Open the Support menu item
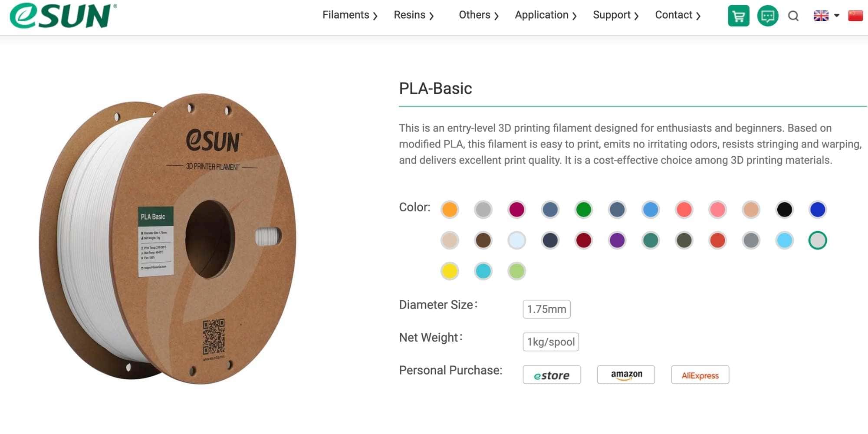Image resolution: width=868 pixels, height=434 pixels. pyautogui.click(x=615, y=15)
